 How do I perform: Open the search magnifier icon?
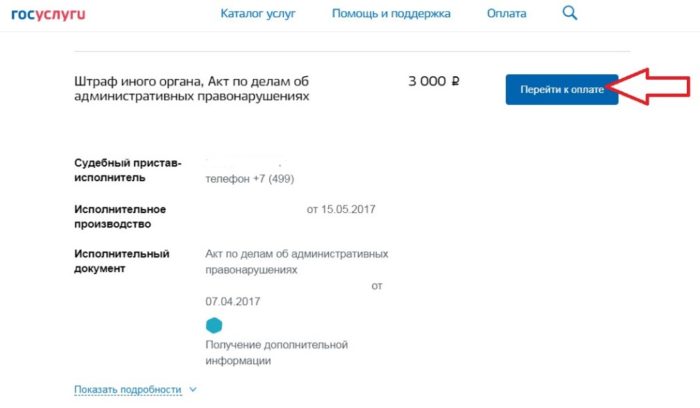tap(570, 13)
